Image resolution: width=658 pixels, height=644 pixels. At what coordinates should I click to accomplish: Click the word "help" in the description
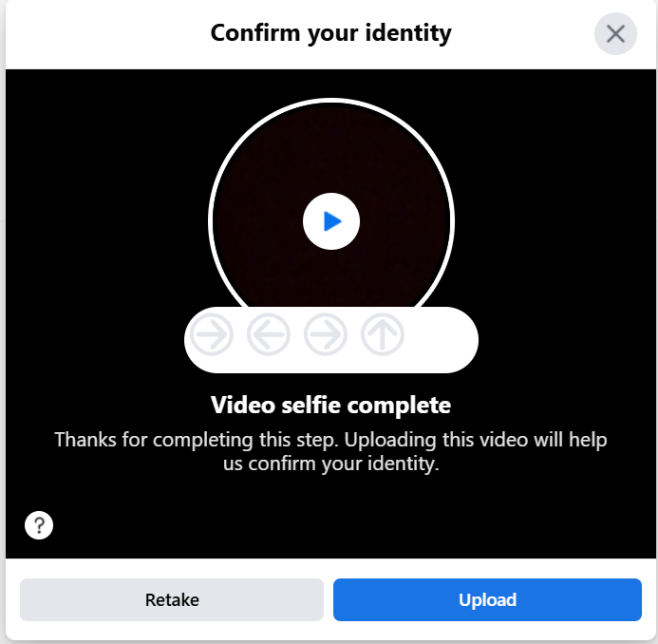[588, 440]
